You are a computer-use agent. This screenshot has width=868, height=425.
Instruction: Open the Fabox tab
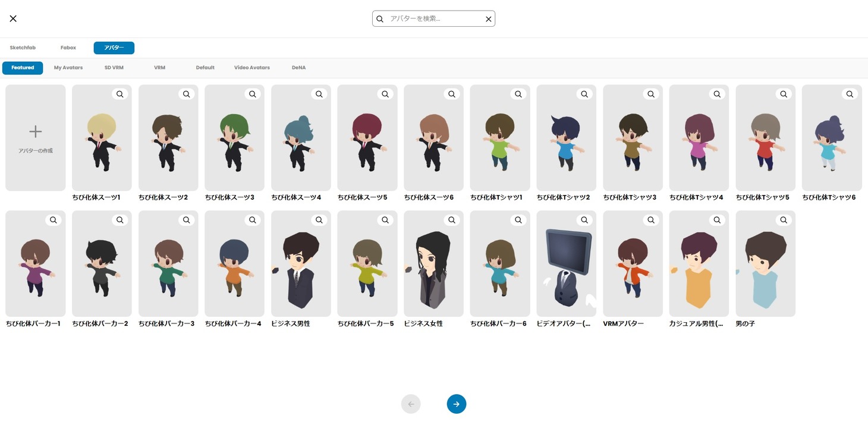click(x=68, y=48)
